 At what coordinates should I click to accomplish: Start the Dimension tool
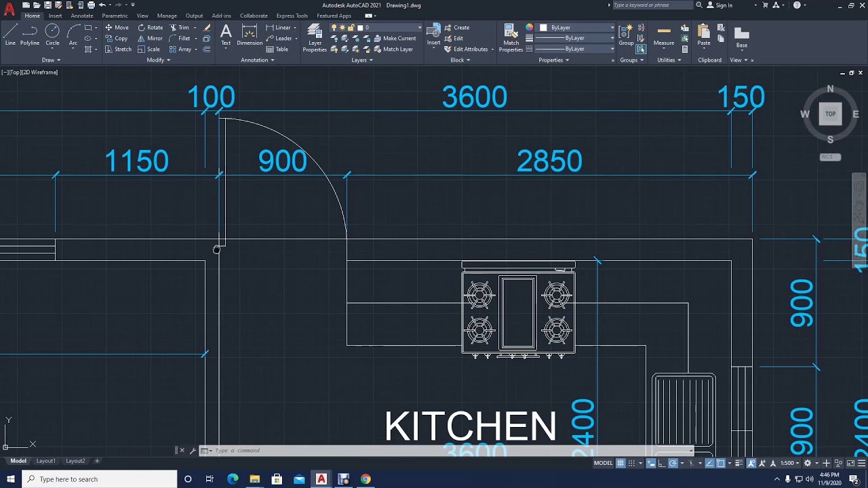point(250,35)
